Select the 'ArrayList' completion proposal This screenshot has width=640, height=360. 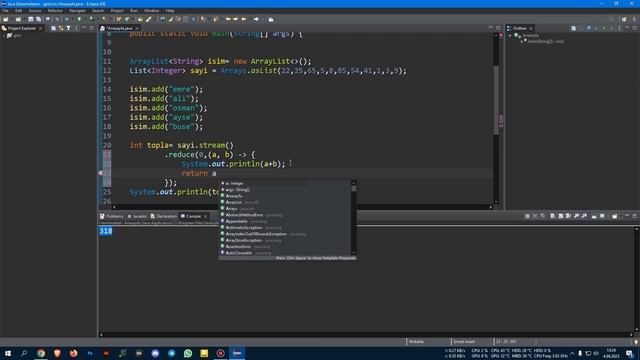point(285,202)
